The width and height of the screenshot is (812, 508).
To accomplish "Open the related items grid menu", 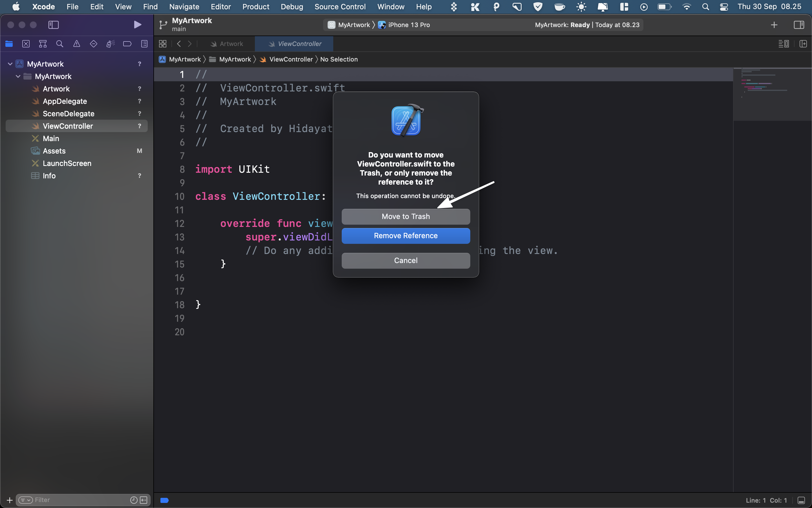I will point(163,44).
